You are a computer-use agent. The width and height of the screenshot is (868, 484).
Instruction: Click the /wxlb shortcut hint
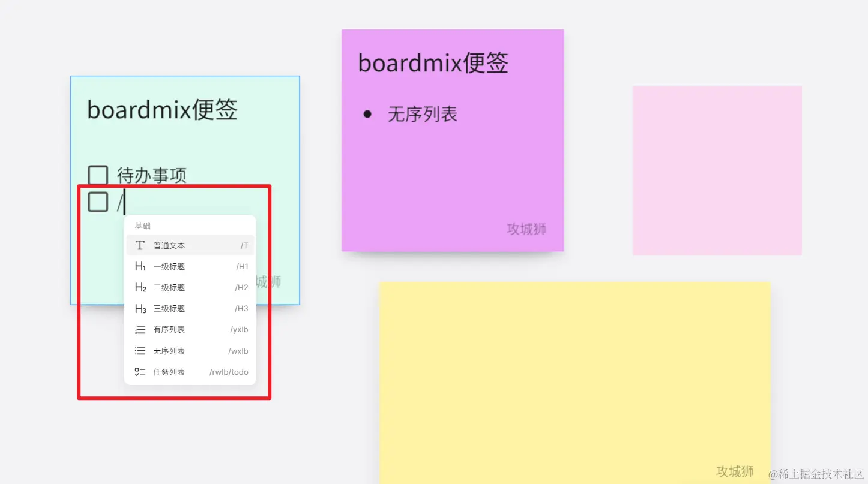coord(238,351)
